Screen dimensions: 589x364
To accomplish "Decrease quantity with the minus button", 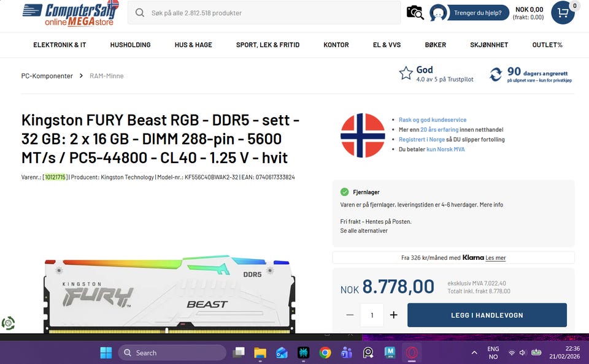I will click(x=350, y=315).
